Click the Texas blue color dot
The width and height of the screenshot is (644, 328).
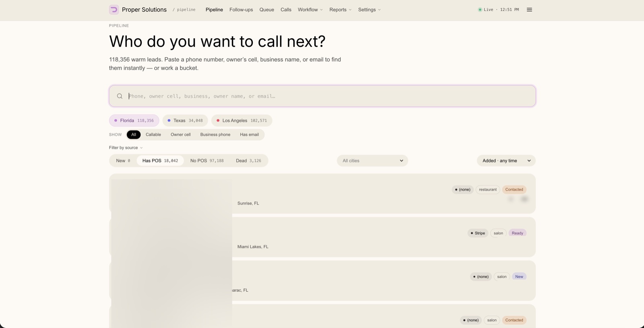[169, 120]
